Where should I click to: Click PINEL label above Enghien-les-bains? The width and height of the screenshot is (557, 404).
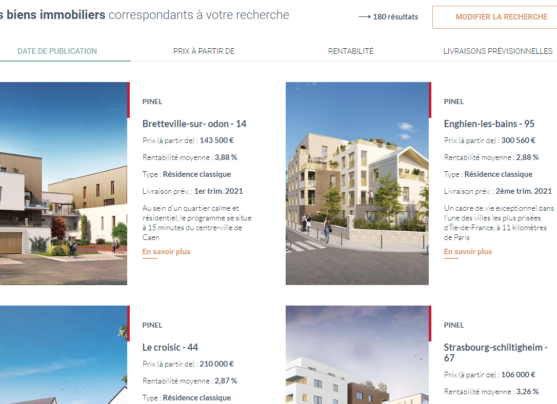[x=454, y=102]
